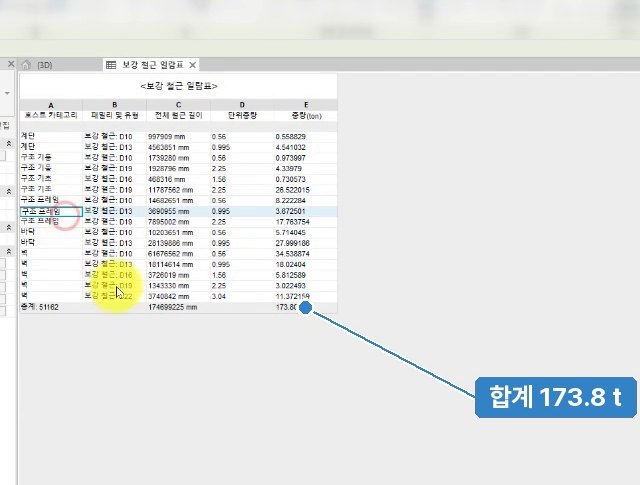
Task: Click the length cell 3690955 mm
Action: coord(178,211)
